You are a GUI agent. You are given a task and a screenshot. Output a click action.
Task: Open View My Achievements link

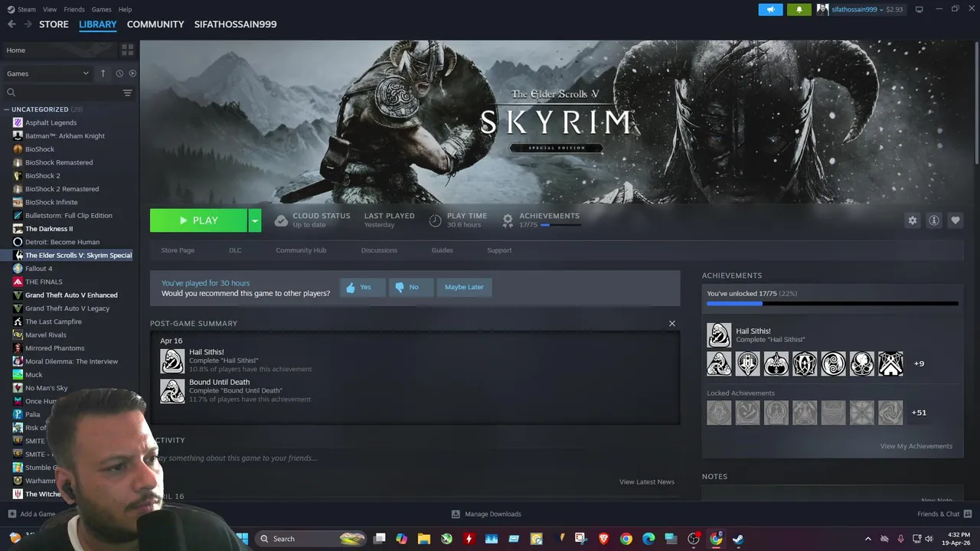coord(916,446)
